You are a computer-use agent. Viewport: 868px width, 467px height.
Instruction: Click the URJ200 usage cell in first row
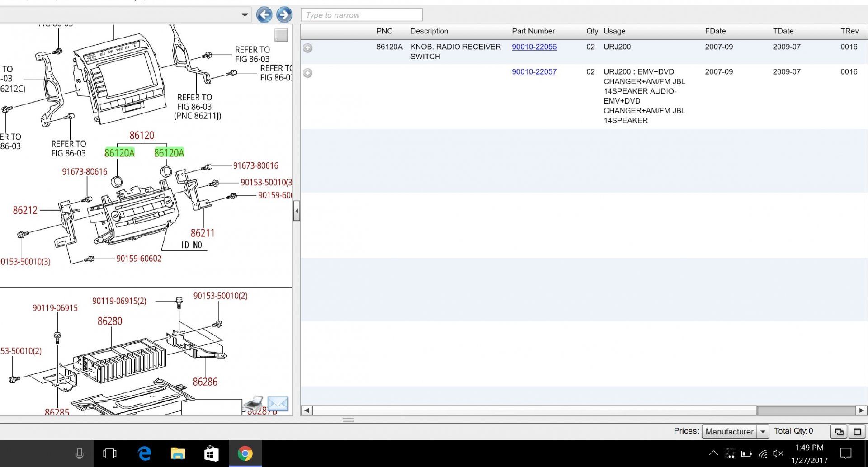tap(617, 47)
